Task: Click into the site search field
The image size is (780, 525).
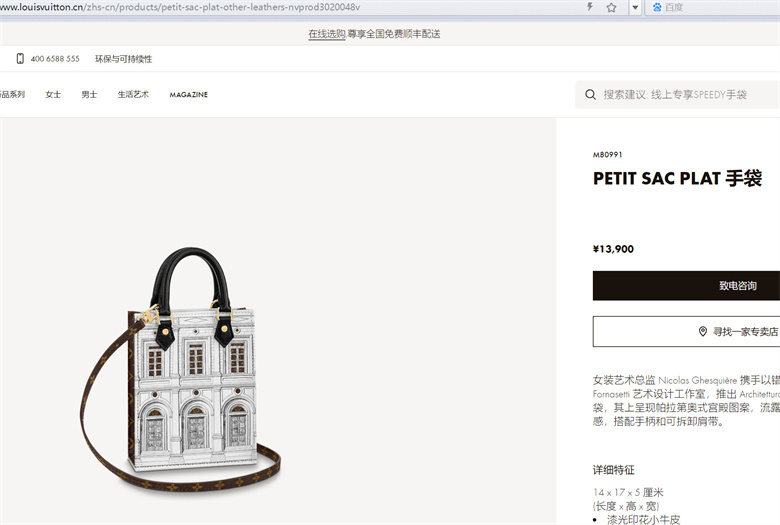Action: pyautogui.click(x=678, y=95)
